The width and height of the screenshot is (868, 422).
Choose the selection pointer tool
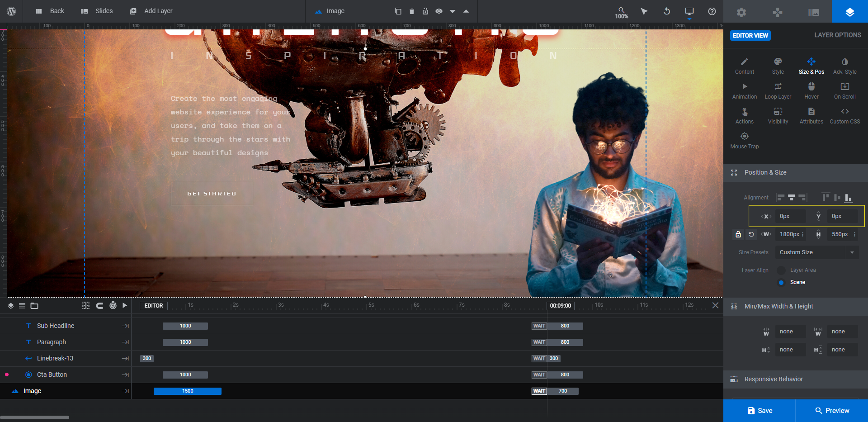[644, 11]
